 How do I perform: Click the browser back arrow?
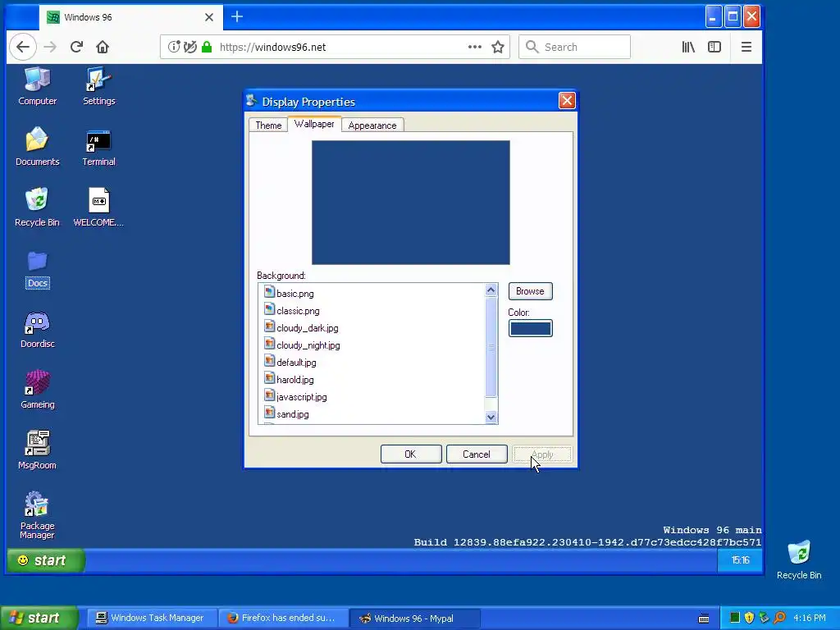tap(22, 47)
